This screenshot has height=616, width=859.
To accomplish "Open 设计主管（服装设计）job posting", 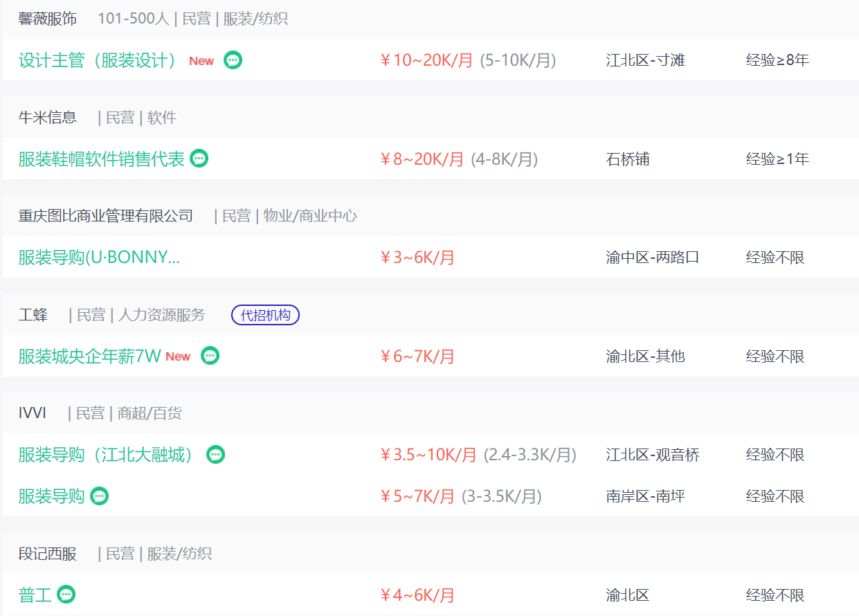I will [x=98, y=60].
